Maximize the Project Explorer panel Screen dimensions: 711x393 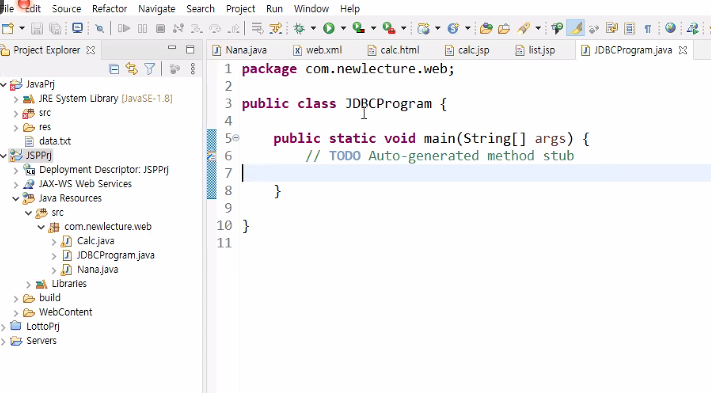coord(190,49)
